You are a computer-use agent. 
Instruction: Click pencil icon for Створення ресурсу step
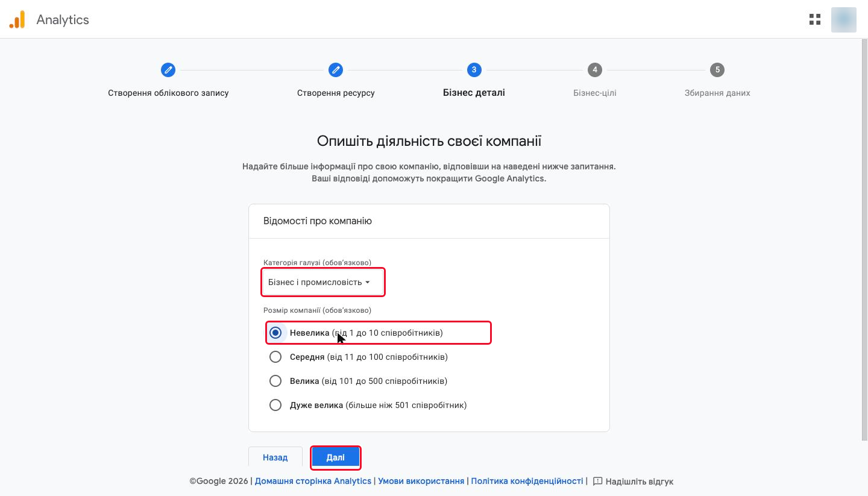point(336,70)
